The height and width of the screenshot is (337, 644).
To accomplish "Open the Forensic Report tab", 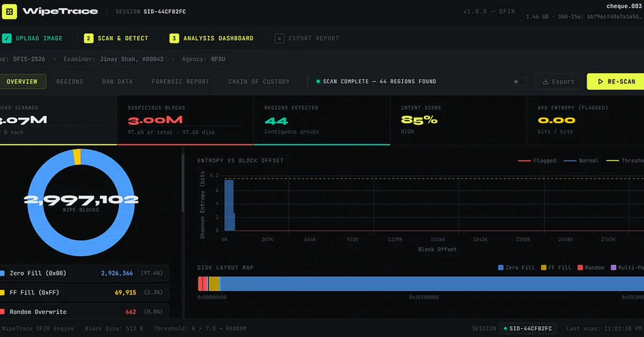I will (x=180, y=82).
